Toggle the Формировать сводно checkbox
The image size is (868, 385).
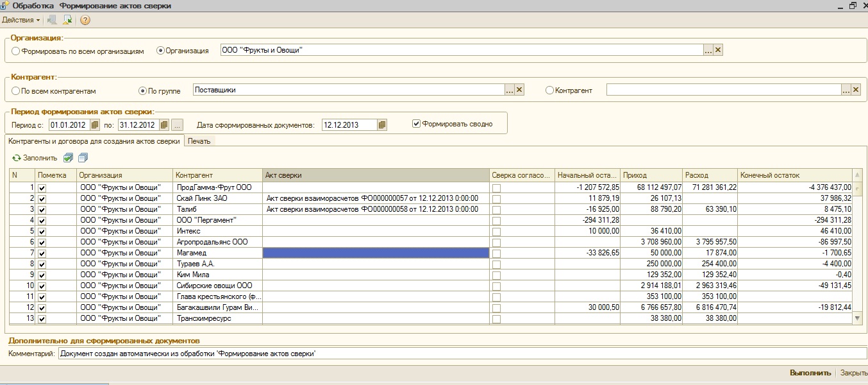[x=417, y=124]
